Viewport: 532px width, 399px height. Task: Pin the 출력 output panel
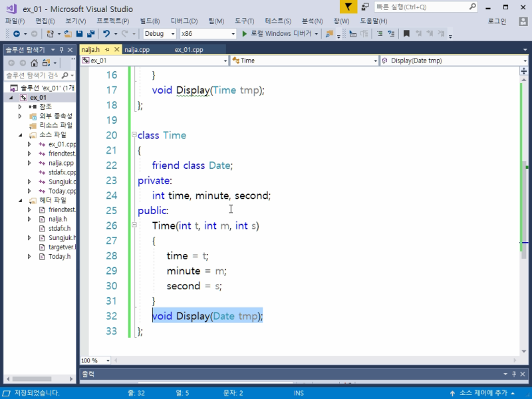point(514,374)
